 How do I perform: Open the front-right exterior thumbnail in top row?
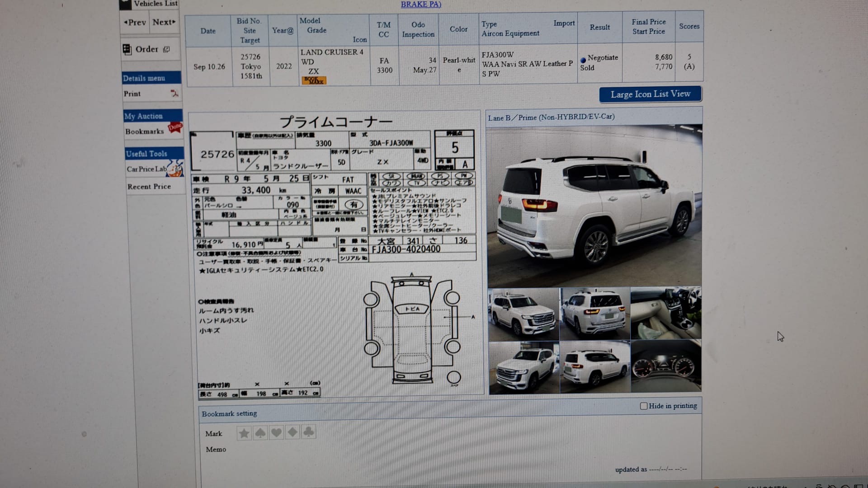point(524,314)
